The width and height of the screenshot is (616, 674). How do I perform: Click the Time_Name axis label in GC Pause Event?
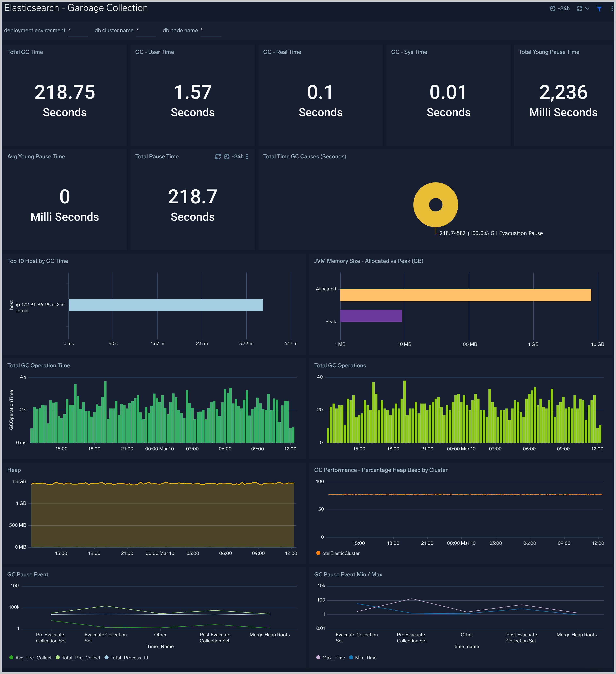point(160,647)
